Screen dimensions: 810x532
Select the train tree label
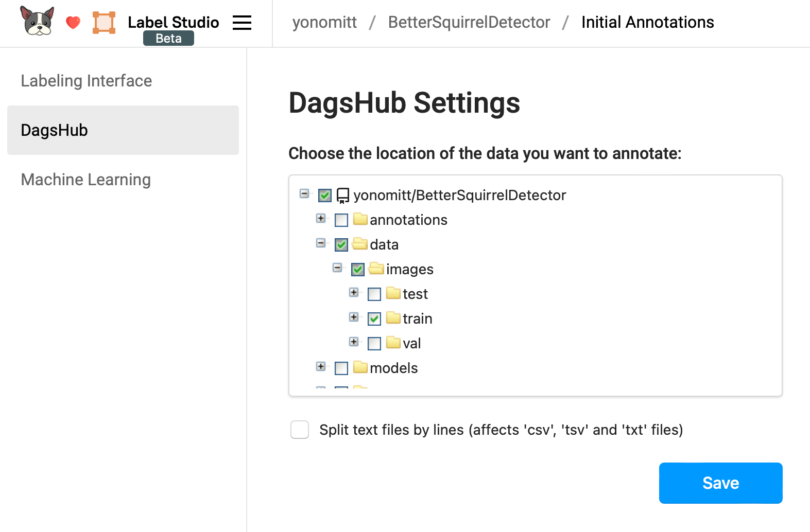417,319
